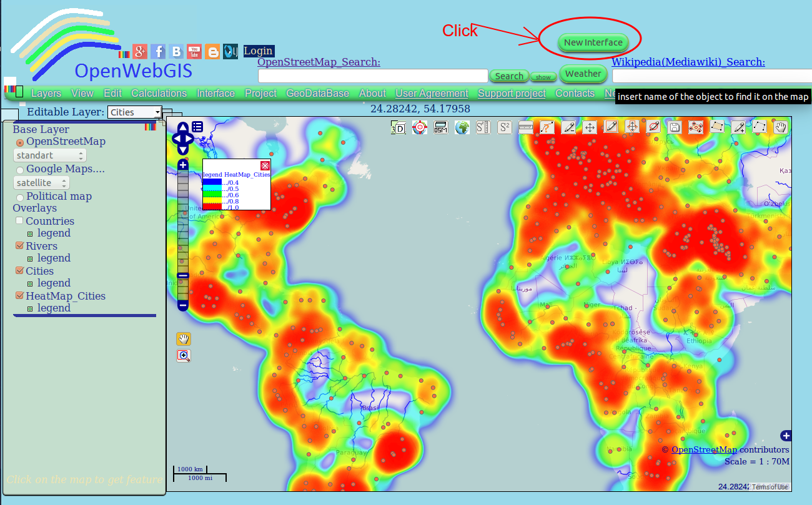Open the GeoDataBase menu
Image resolution: width=812 pixels, height=505 pixels.
pos(317,93)
